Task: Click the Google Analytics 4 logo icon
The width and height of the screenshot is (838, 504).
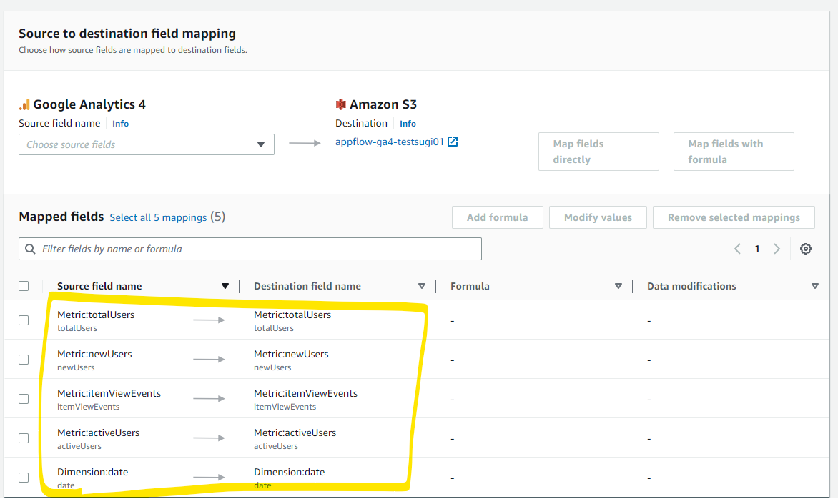Action: click(24, 104)
